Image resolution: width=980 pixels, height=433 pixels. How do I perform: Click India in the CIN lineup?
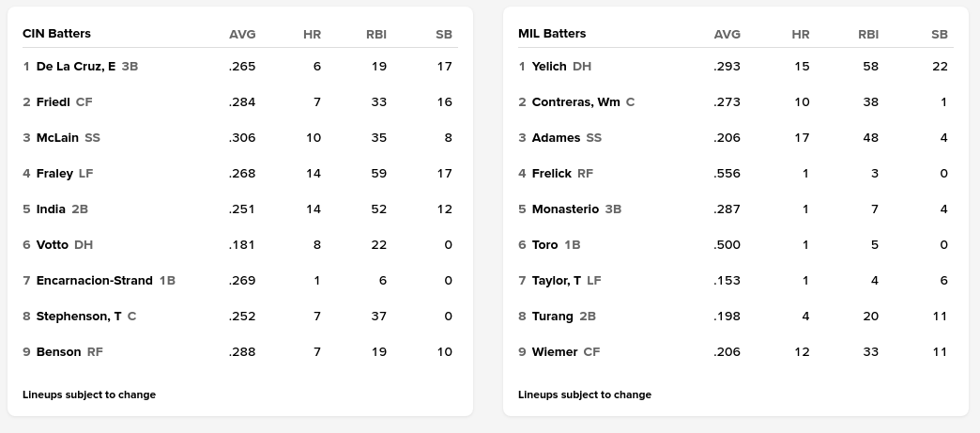[51, 209]
